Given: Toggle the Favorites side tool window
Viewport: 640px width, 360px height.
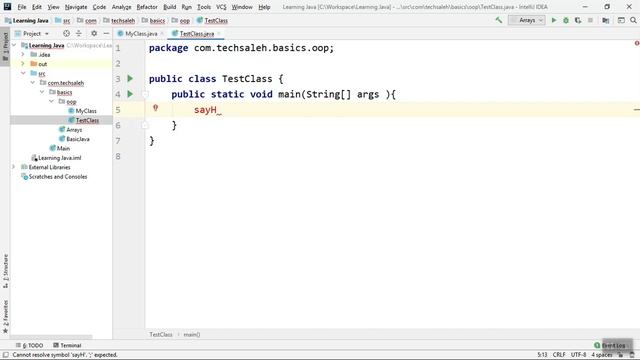Looking at the screenshot, I should pos(5,316).
